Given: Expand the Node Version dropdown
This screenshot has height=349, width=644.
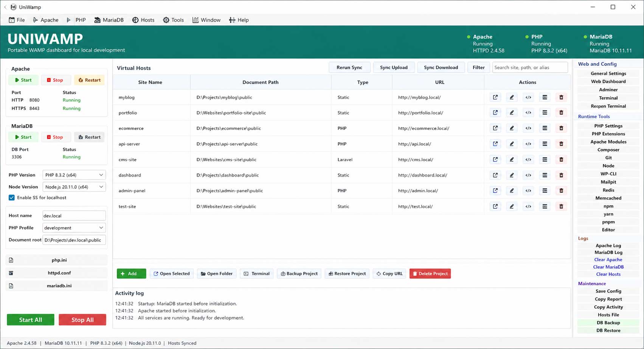Looking at the screenshot, I should click(x=74, y=187).
